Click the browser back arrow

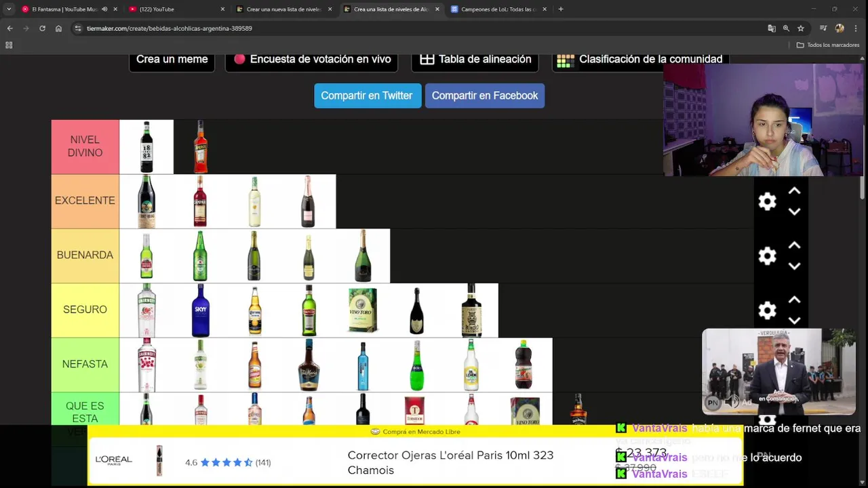9,28
